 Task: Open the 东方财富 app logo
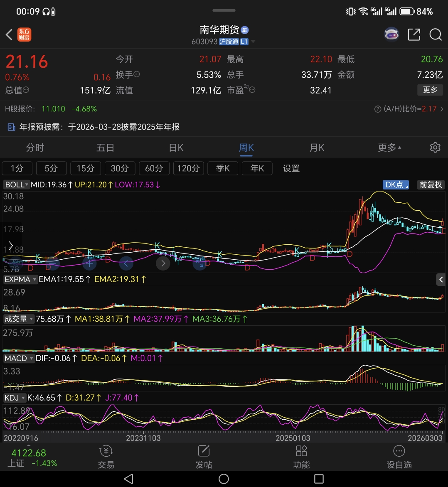click(24, 34)
